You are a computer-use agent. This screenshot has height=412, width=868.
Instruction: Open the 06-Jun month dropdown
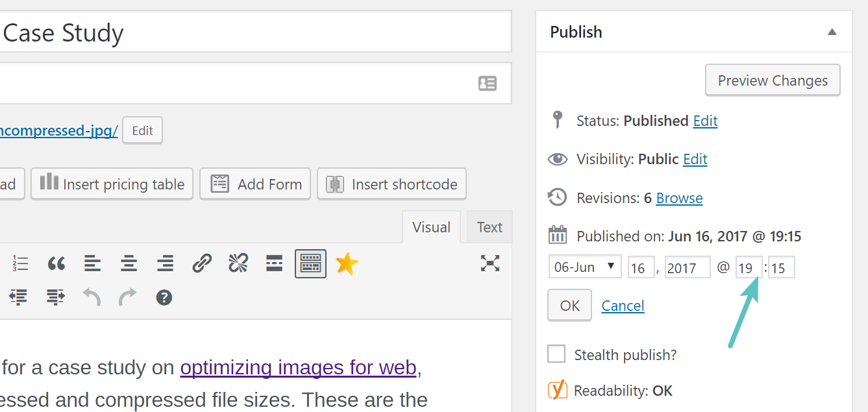pyautogui.click(x=584, y=266)
